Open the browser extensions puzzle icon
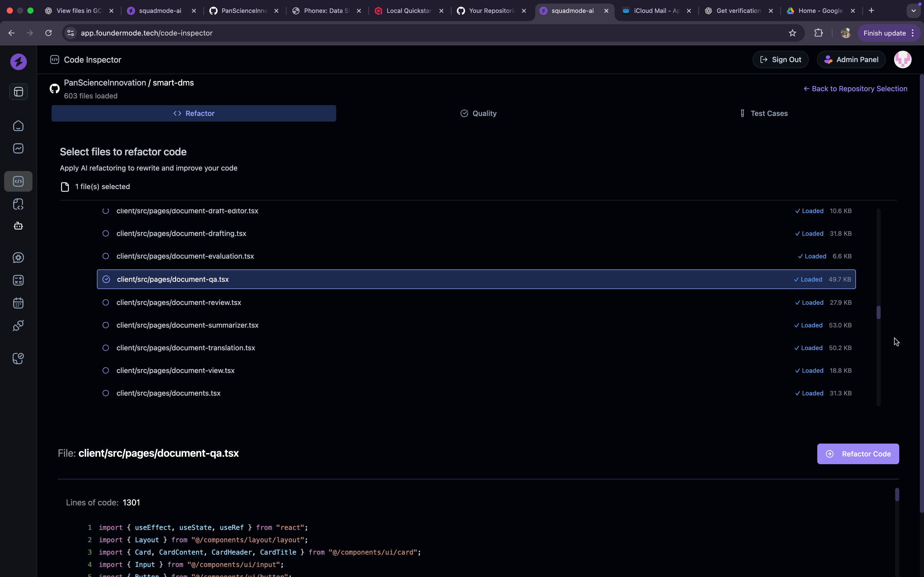The image size is (924, 577). (818, 33)
